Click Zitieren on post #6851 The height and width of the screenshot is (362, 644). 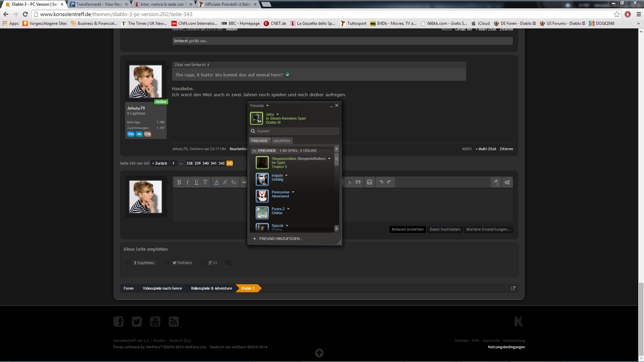[x=506, y=149]
